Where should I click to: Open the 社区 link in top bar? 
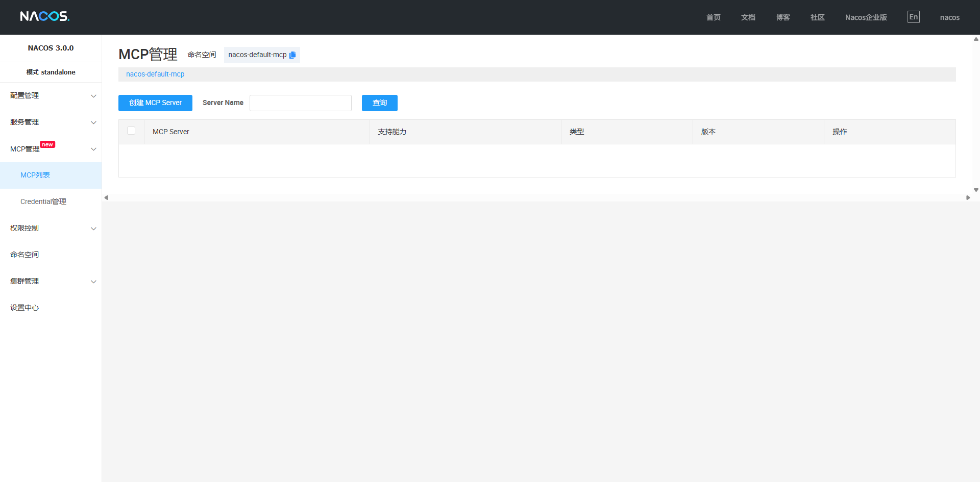(818, 17)
